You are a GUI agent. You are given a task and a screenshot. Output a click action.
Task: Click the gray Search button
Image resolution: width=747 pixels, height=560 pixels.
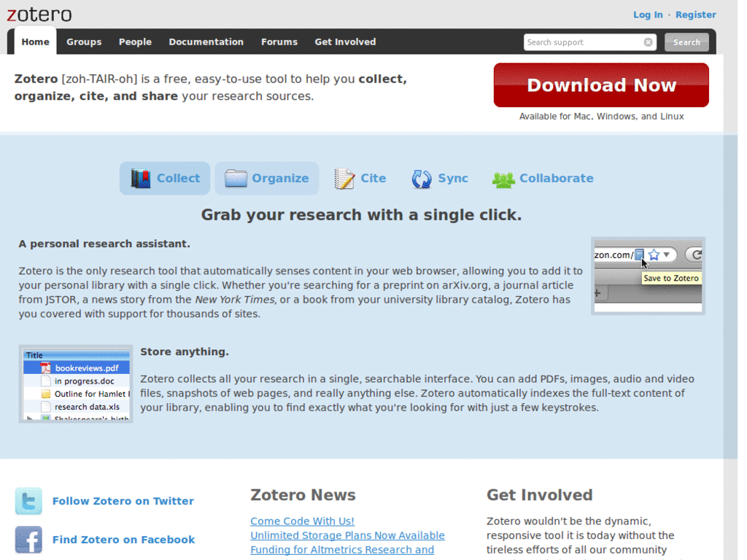pos(686,42)
